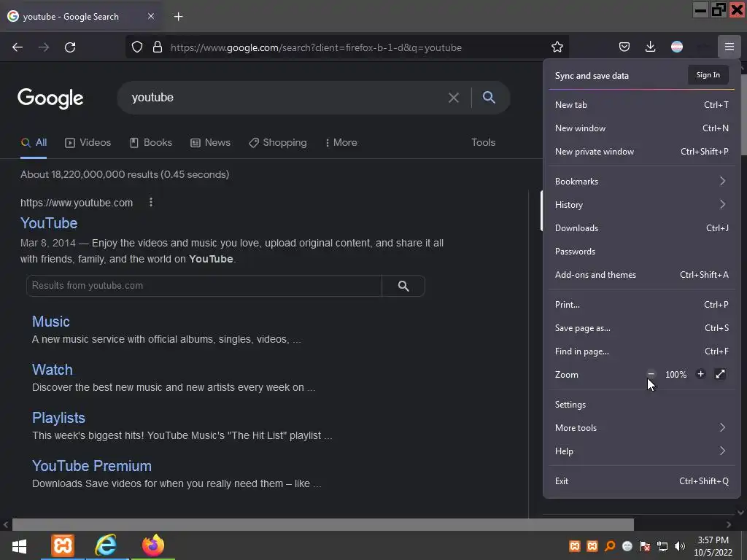Click the orange magnifier tray icon
Image resolution: width=747 pixels, height=560 pixels.
click(x=609, y=546)
